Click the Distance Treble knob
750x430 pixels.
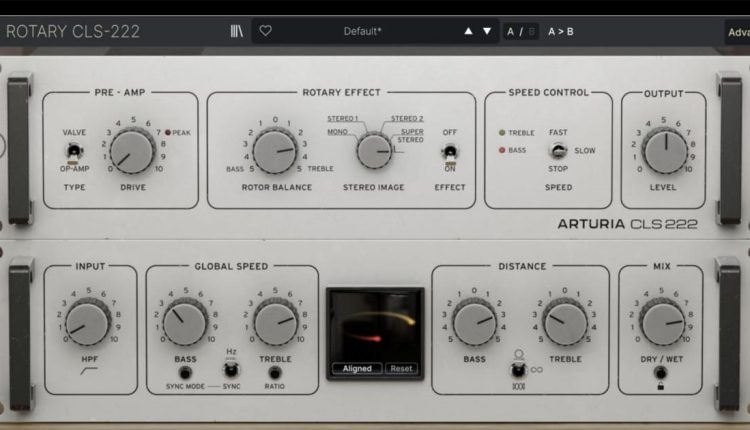click(x=565, y=323)
